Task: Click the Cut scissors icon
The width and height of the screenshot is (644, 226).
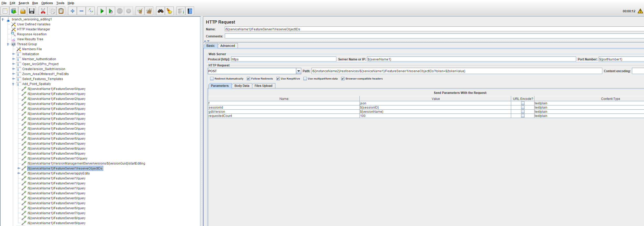Action: 43,11
